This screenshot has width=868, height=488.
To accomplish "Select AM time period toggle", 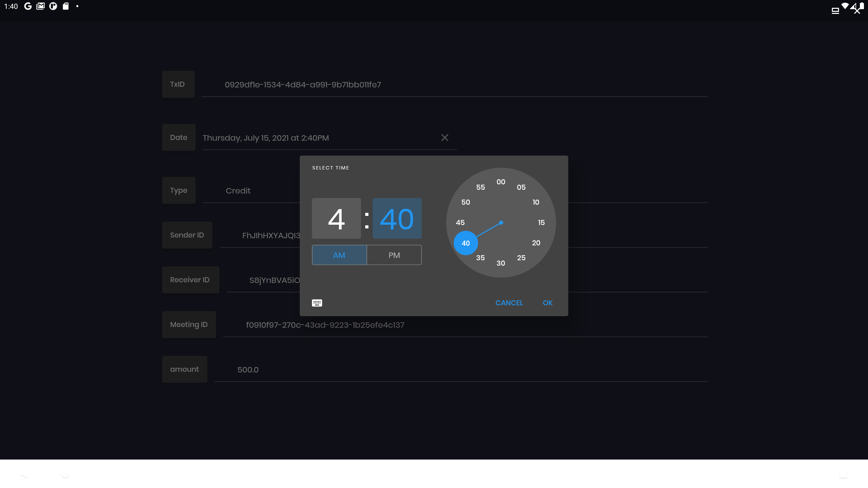I will [339, 255].
